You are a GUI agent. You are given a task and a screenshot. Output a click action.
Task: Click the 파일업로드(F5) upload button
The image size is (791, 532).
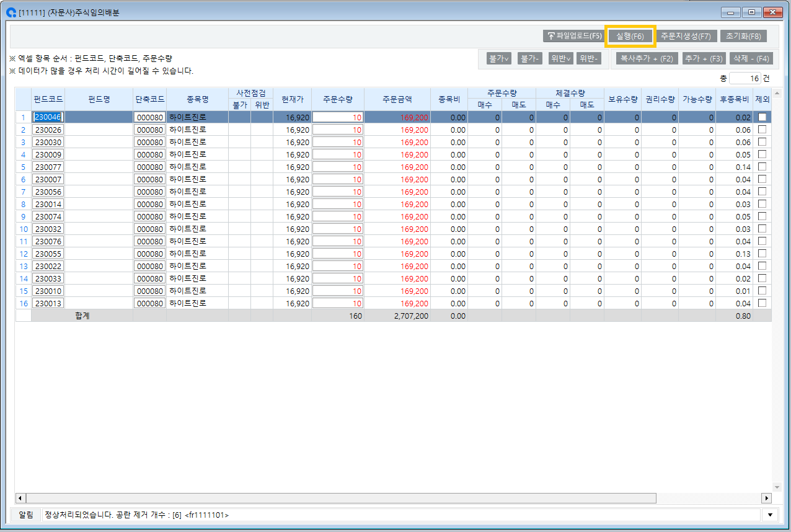[x=573, y=36]
